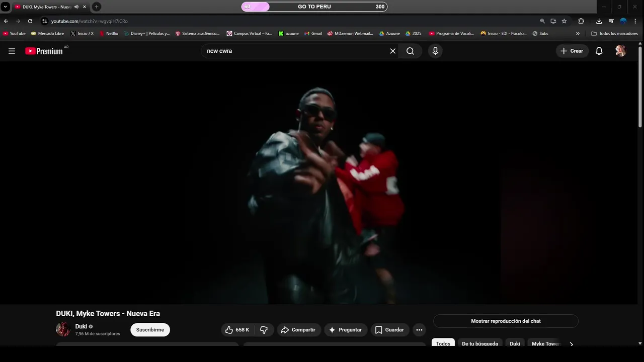Open Subs bookmark

click(x=540, y=34)
